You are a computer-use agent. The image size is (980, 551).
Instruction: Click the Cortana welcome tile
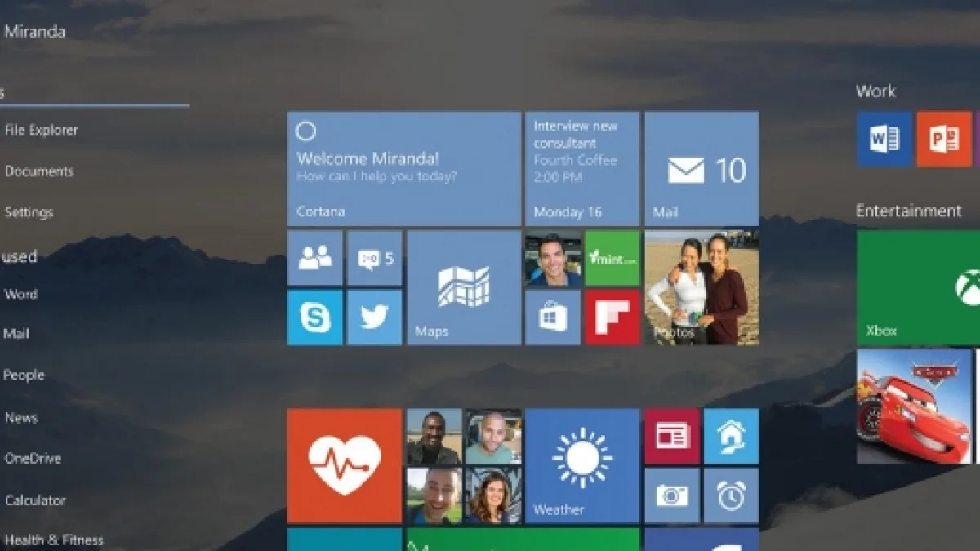[403, 169]
